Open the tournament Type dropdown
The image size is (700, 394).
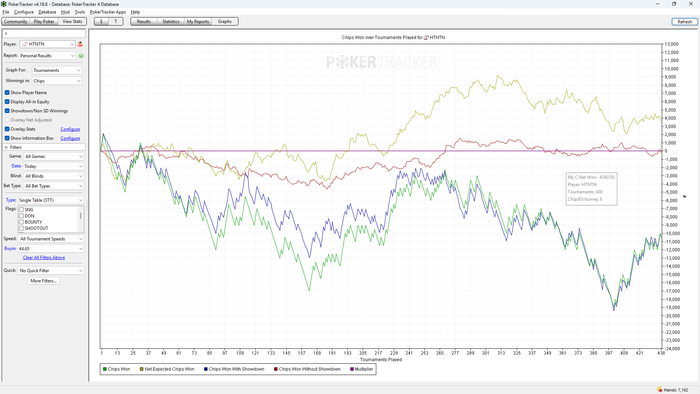click(x=50, y=200)
